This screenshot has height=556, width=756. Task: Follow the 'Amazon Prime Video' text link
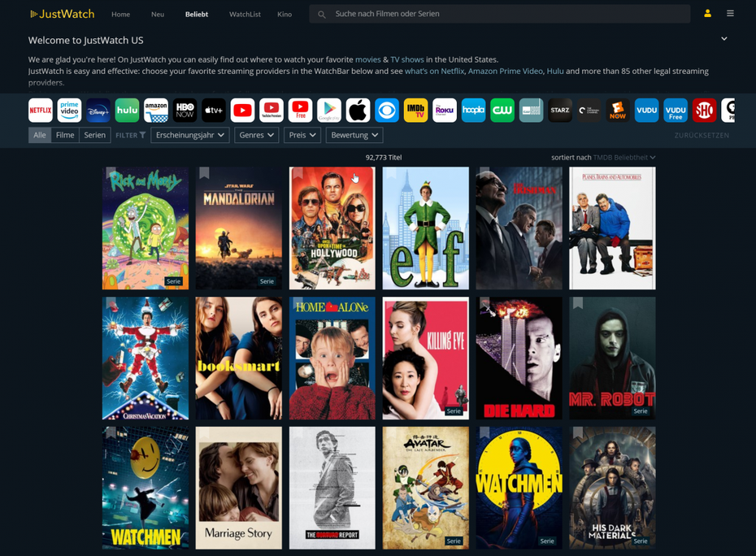tap(506, 71)
